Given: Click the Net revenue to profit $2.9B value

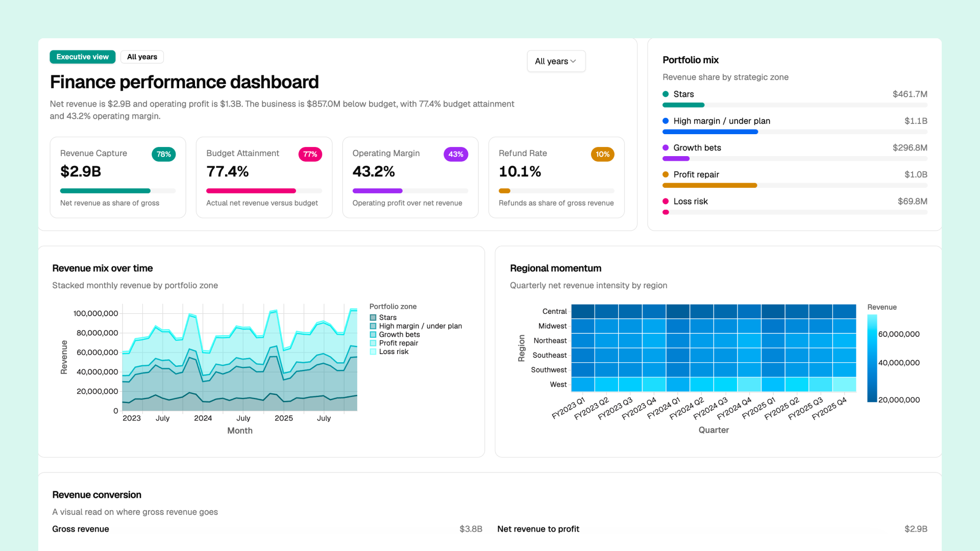Looking at the screenshot, I should pyautogui.click(x=916, y=529).
